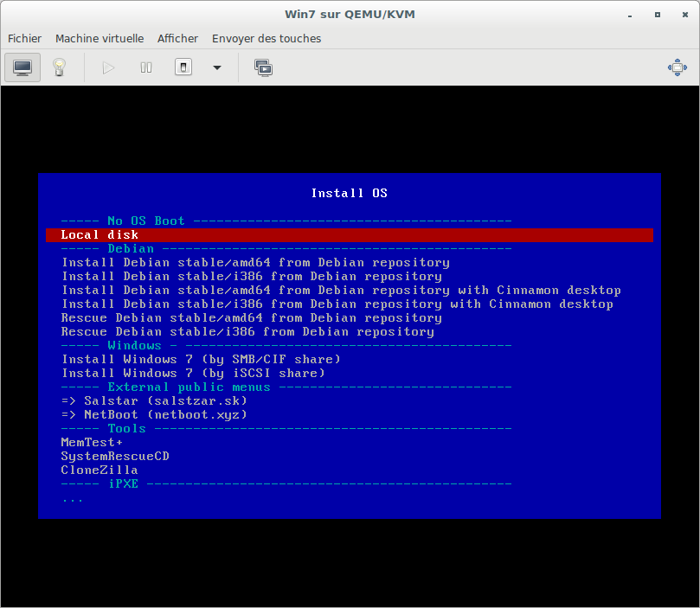Open the Fichier menu

(x=24, y=39)
